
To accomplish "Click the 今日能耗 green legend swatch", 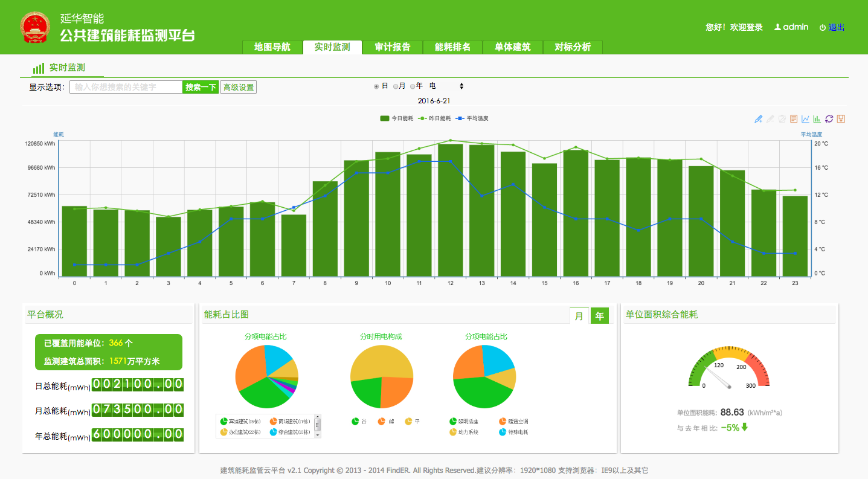I will (384, 118).
